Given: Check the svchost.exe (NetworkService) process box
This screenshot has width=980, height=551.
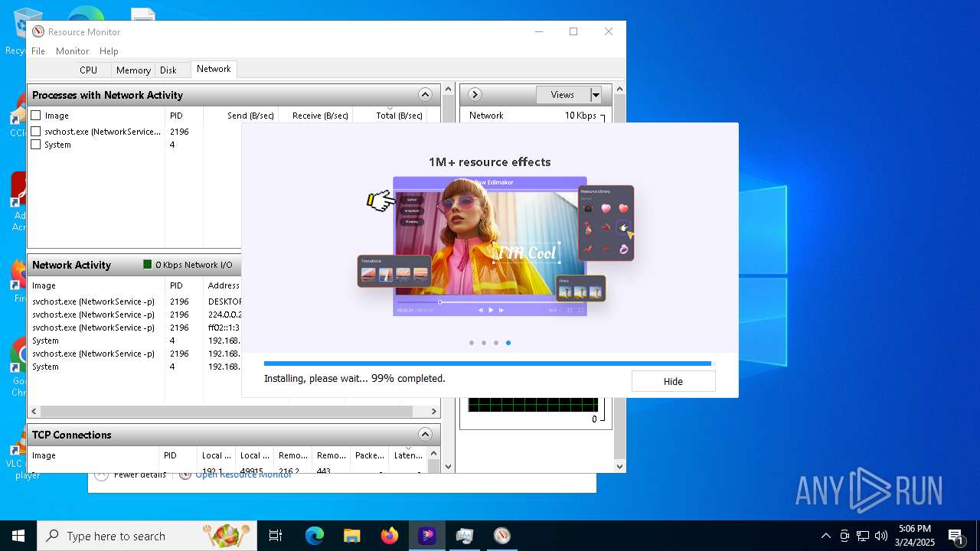Looking at the screenshot, I should 35,132.
